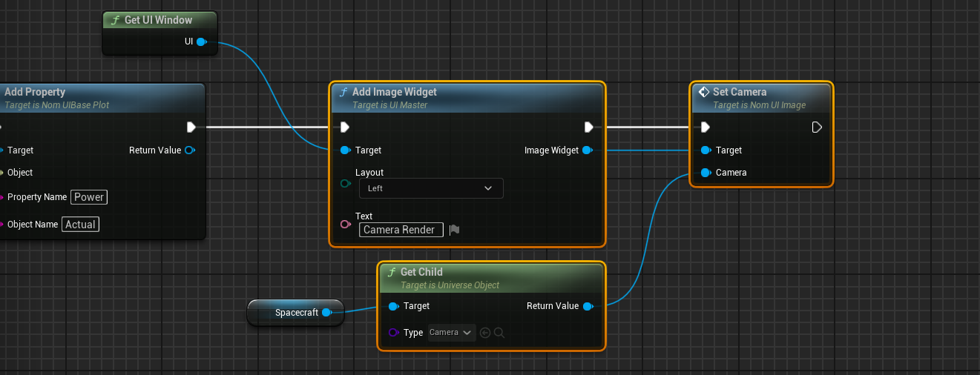Click the Image Widget output pin
The height and width of the screenshot is (375, 980).
click(x=587, y=150)
